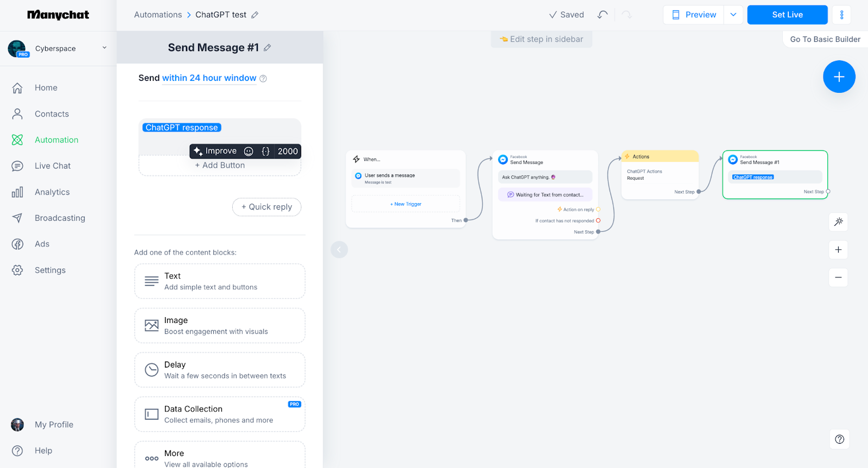The width and height of the screenshot is (868, 468).
Task: Add a Text content block
Action: click(x=220, y=281)
